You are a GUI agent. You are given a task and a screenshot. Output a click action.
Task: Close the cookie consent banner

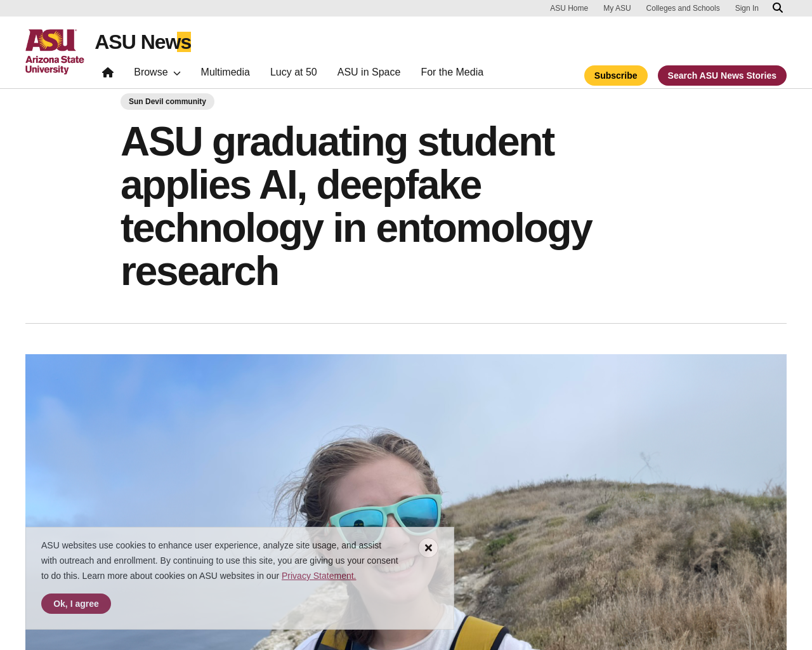pyautogui.click(x=428, y=548)
